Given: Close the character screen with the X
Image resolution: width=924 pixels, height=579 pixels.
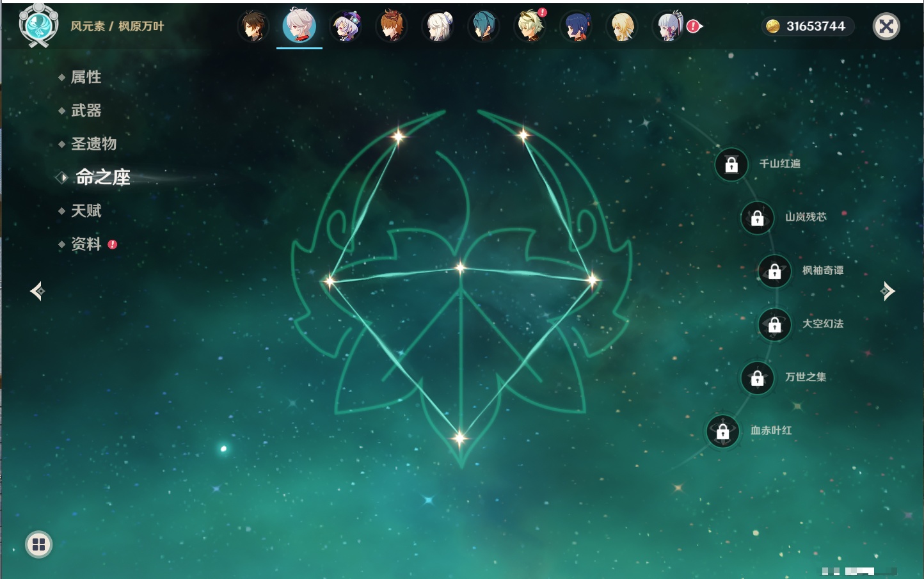Looking at the screenshot, I should (886, 26).
